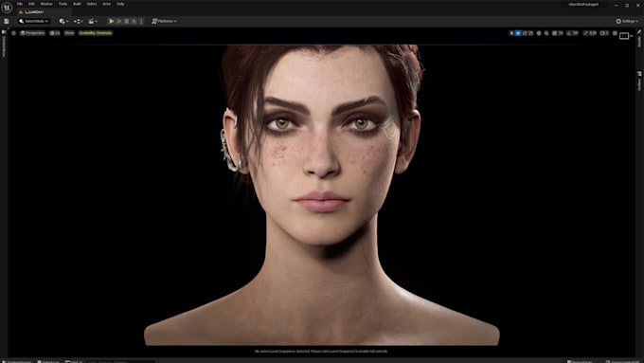This screenshot has height=363, width=644.
Task: Toggle the world/local coordinate globe icon
Action: click(x=539, y=33)
